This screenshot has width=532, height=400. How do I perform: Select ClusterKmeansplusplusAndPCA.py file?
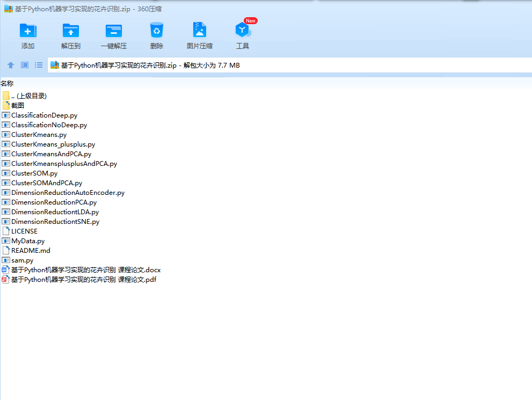[x=60, y=164]
